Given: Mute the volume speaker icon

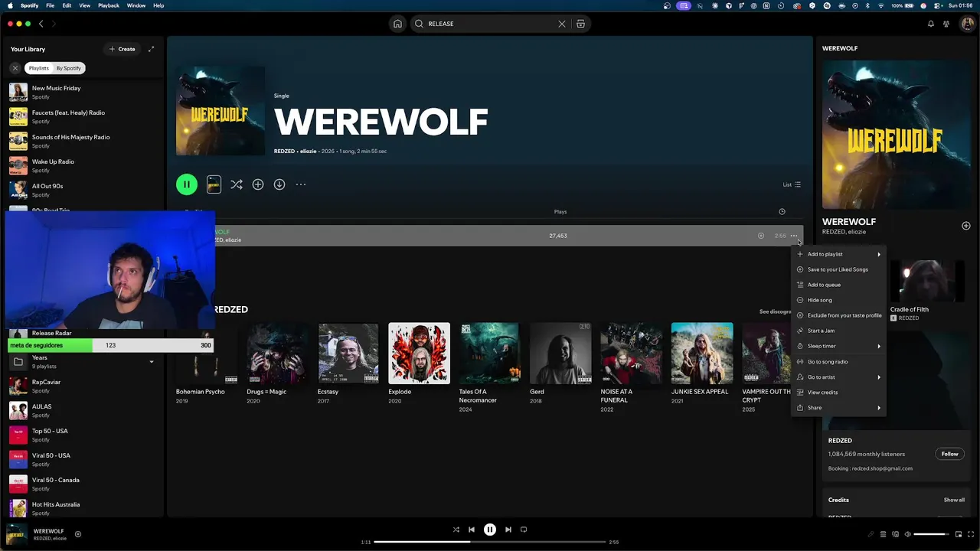Looking at the screenshot, I should click(x=907, y=534).
